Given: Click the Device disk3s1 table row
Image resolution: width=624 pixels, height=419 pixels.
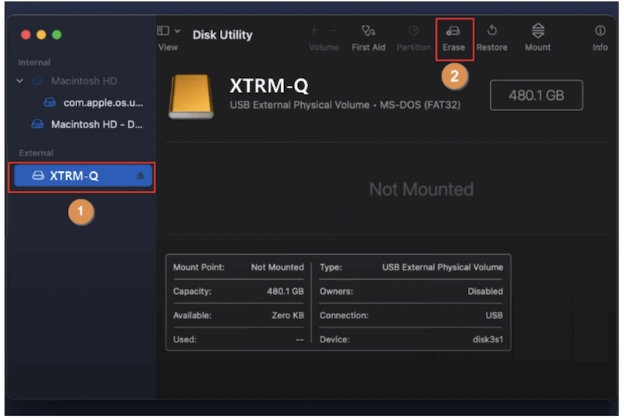Looking at the screenshot, I should (x=410, y=339).
